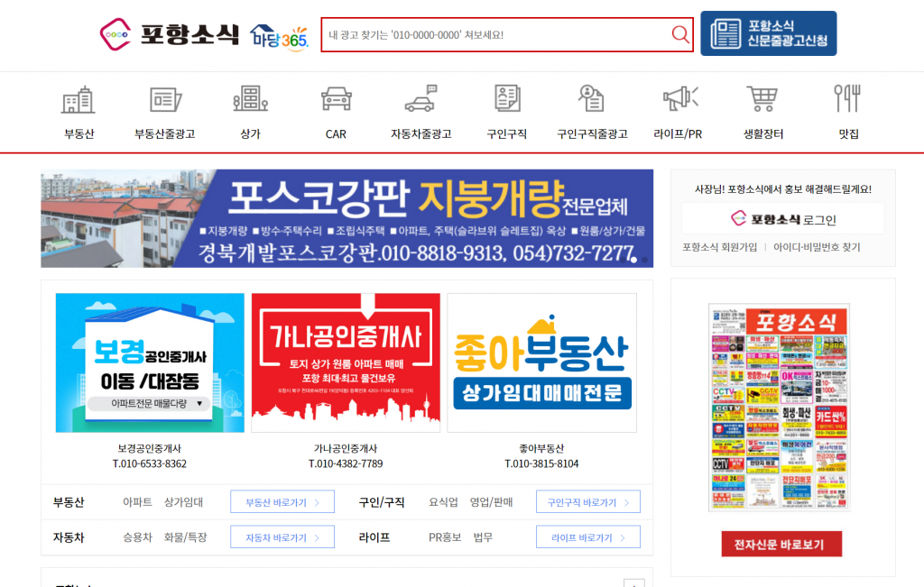Screen dimensions: 924x587
Task: Click 자동차 바로가기 button
Action: pyautogui.click(x=282, y=537)
